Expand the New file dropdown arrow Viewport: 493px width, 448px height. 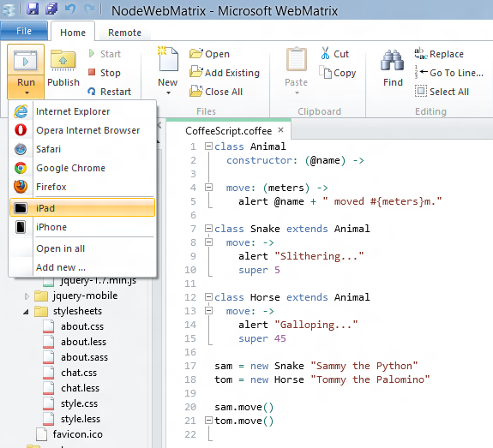click(x=168, y=93)
